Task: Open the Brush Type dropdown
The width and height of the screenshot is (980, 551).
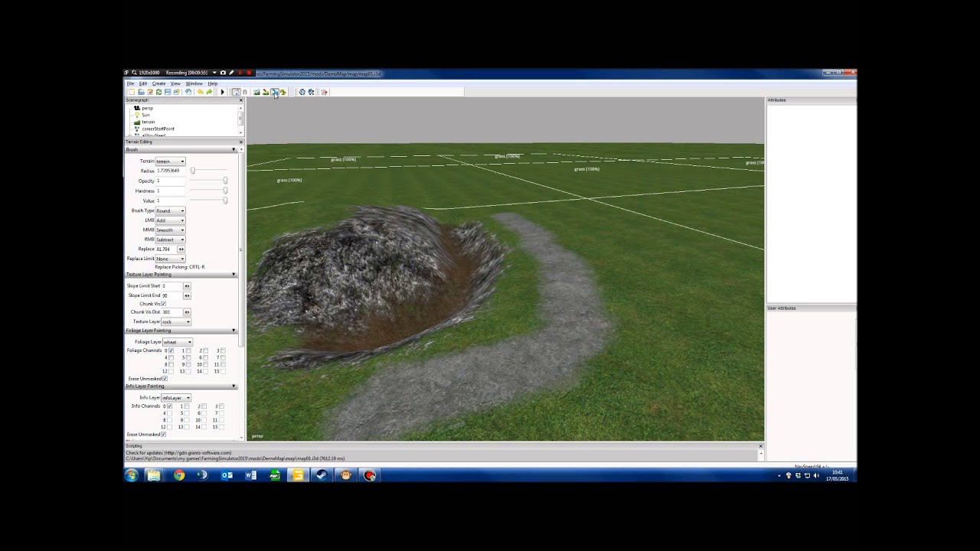Action: click(x=170, y=210)
